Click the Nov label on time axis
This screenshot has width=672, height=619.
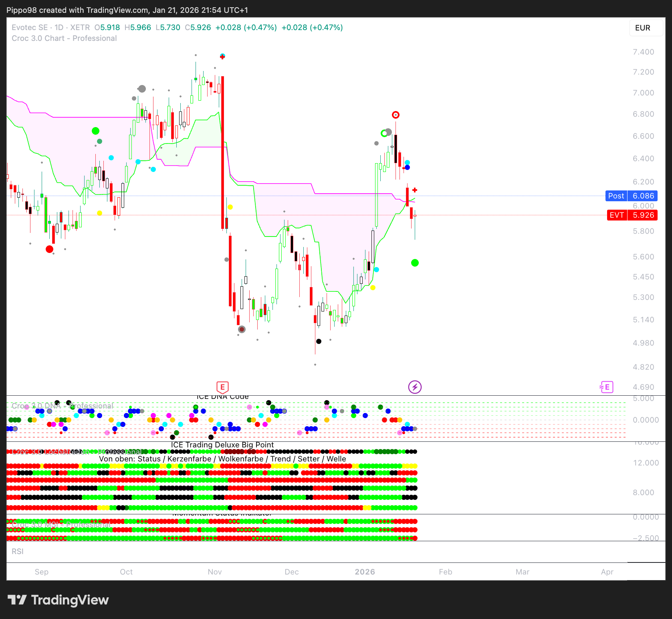pos(215,572)
